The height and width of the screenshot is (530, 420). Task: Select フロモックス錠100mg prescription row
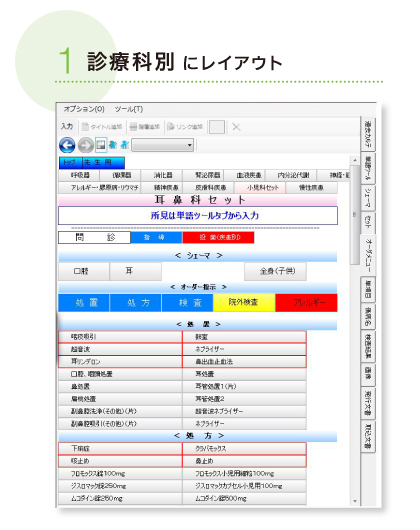click(120, 474)
